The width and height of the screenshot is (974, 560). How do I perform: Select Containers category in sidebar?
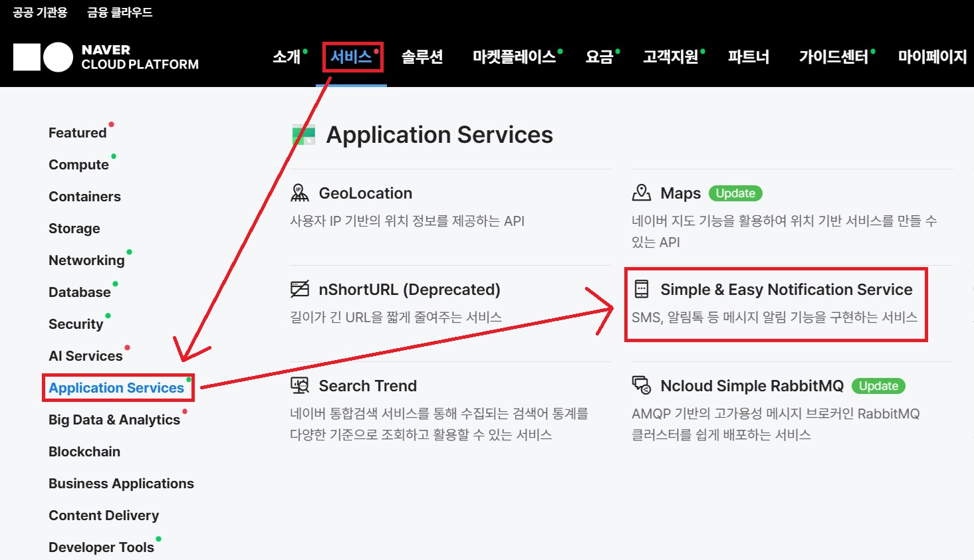(85, 197)
